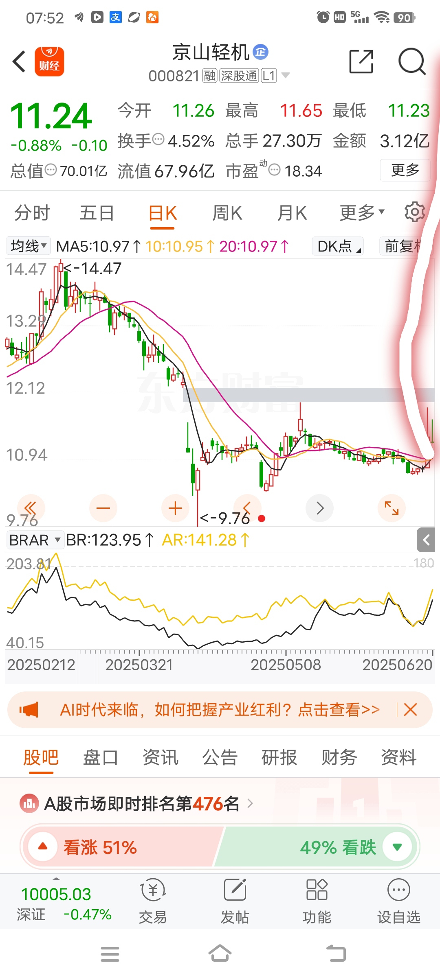
Task: Tap the Android home button
Action: point(220,953)
